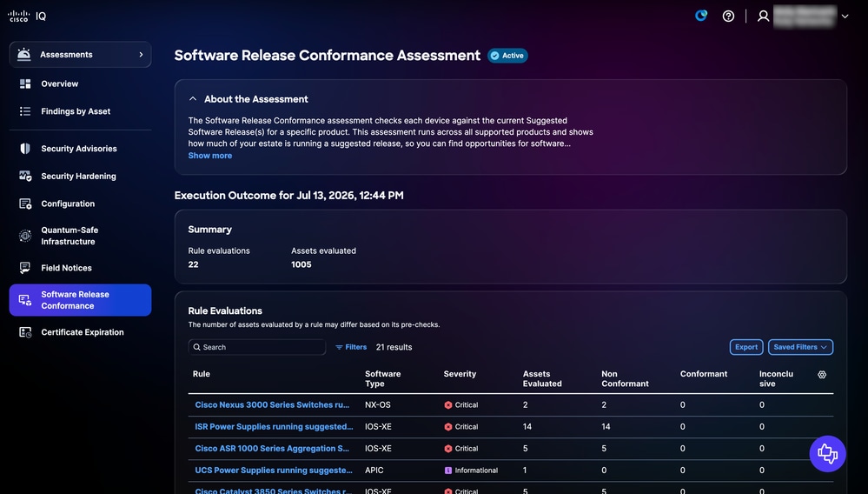Image resolution: width=868 pixels, height=494 pixels.
Task: Click Critical icon in ISR Power Supplies row
Action: (448, 427)
